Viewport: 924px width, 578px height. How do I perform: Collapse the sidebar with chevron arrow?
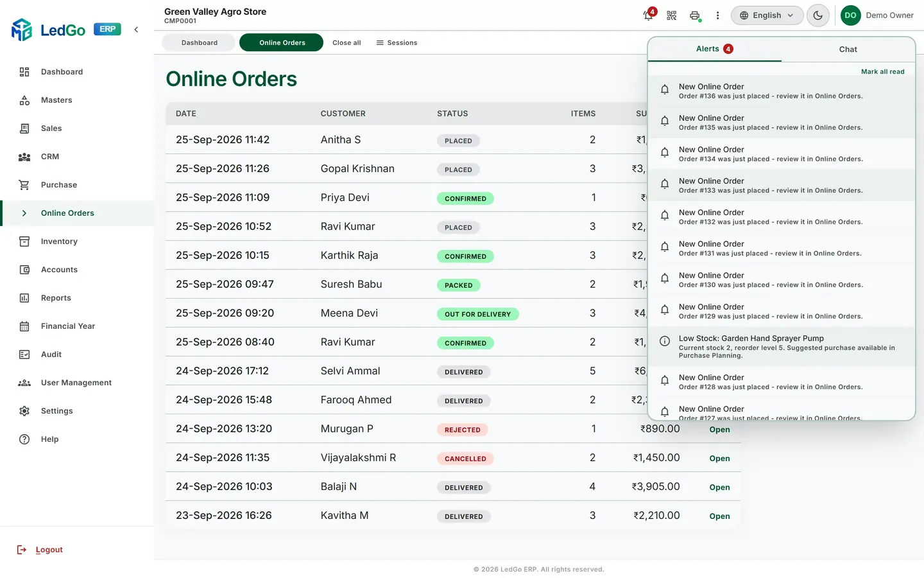136,30
